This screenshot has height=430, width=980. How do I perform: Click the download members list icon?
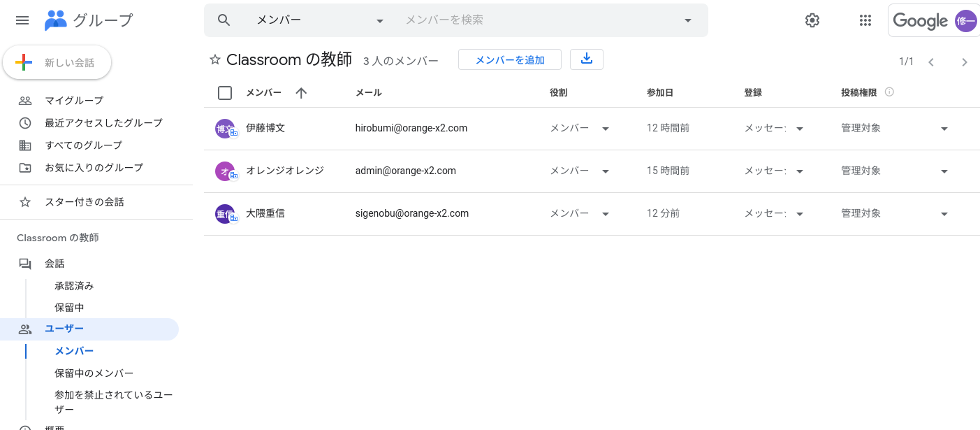pyautogui.click(x=587, y=59)
